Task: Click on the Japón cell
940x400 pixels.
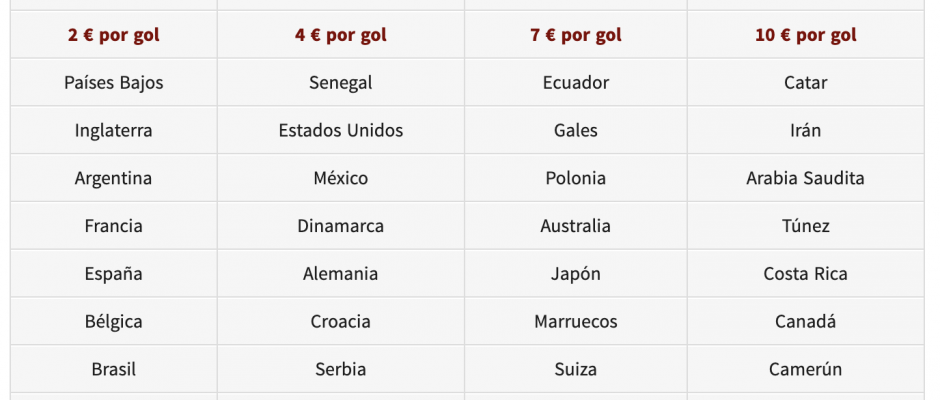Action: click(x=576, y=273)
